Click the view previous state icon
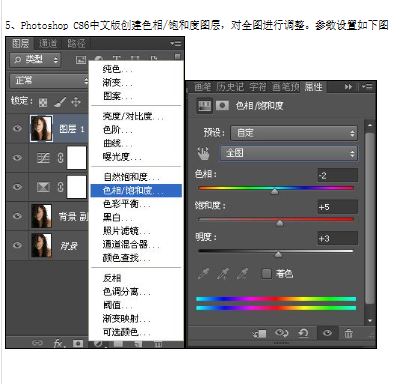419x384 pixels. coord(281,333)
